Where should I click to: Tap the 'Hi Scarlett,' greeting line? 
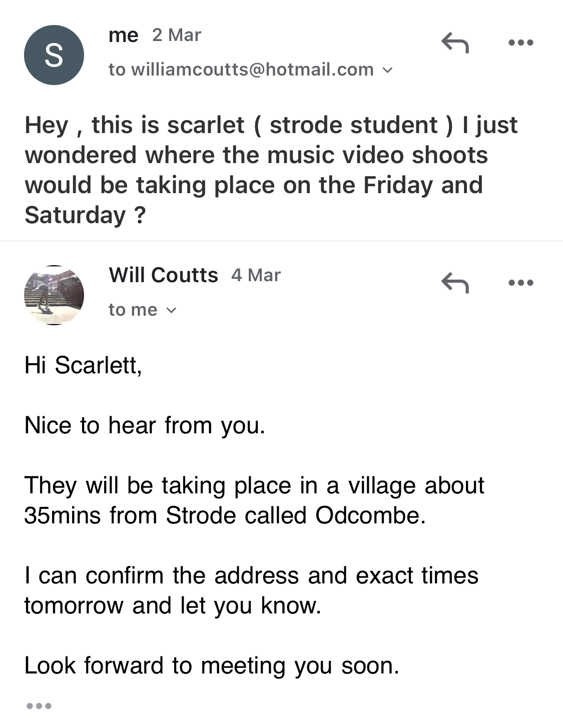tap(84, 365)
